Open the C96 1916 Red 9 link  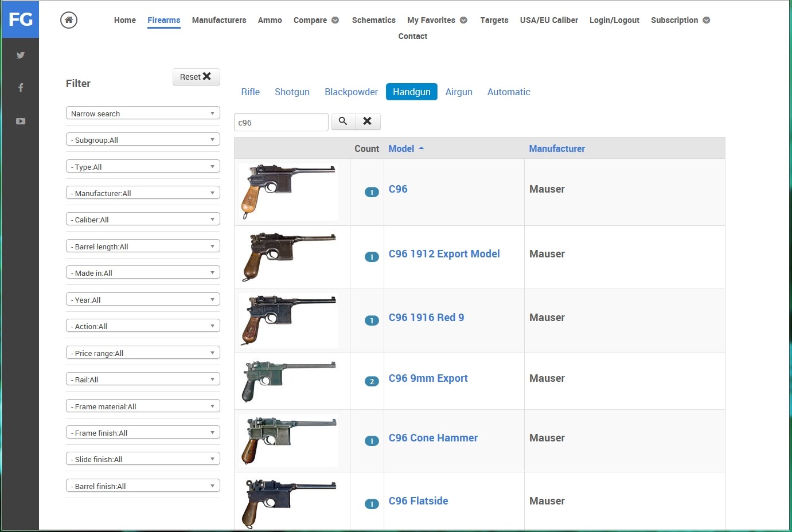click(x=427, y=318)
